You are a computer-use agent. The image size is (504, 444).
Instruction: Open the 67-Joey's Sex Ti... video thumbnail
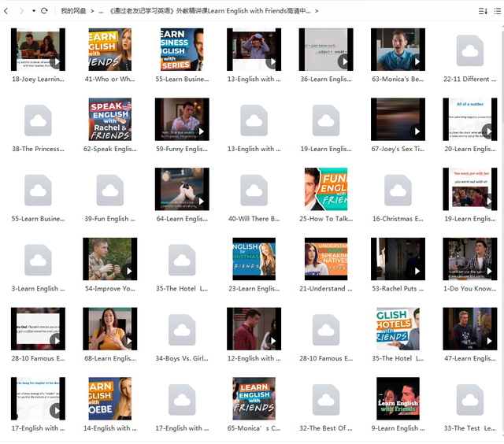(398, 119)
